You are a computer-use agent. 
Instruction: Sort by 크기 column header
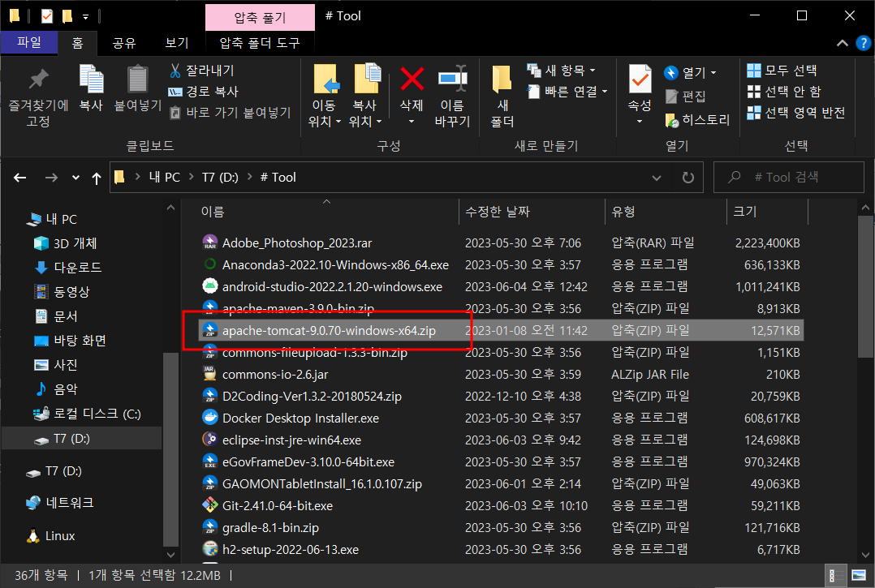[x=768, y=212]
